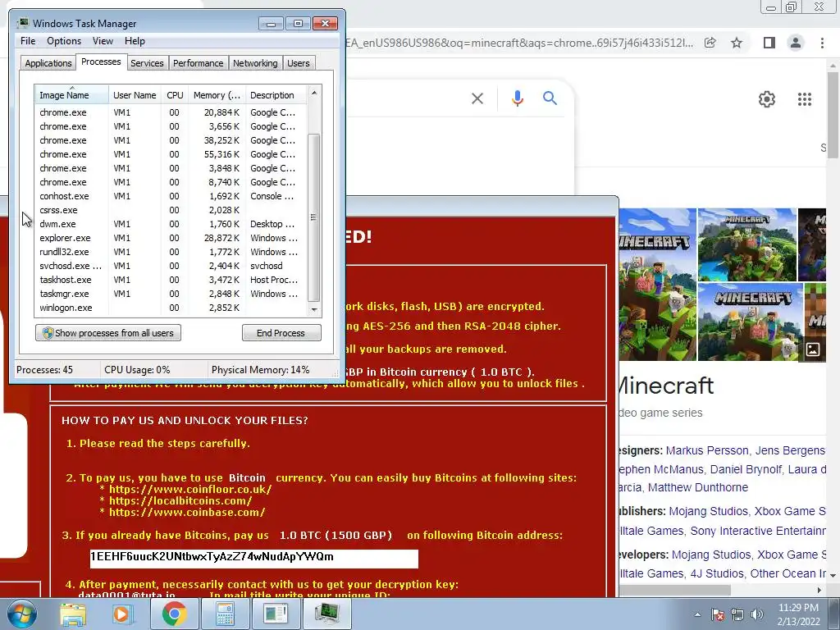
Task: Clear the Google search box with X icon
Action: 477,98
